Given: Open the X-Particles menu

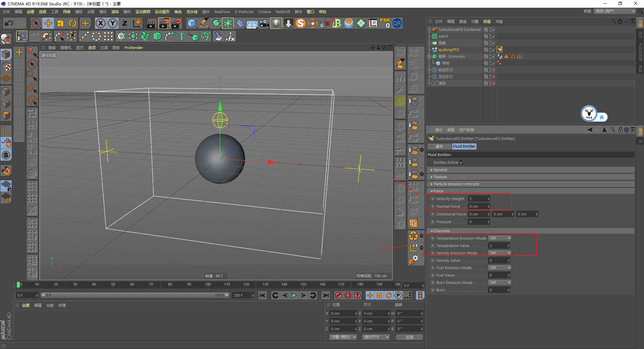Looking at the screenshot, I should (244, 12).
